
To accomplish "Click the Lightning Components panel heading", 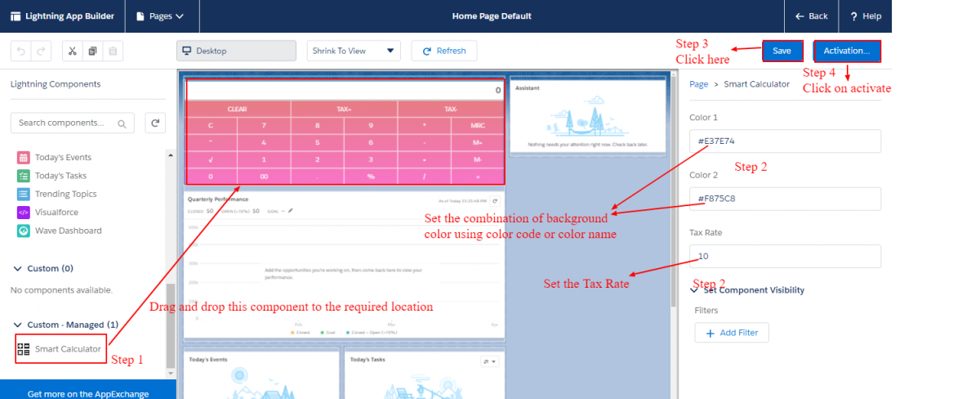I will point(56,84).
